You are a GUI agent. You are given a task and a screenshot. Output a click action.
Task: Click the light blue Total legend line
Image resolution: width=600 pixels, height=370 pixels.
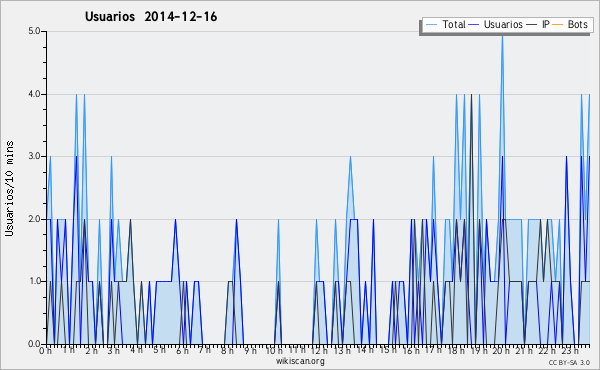coord(431,25)
